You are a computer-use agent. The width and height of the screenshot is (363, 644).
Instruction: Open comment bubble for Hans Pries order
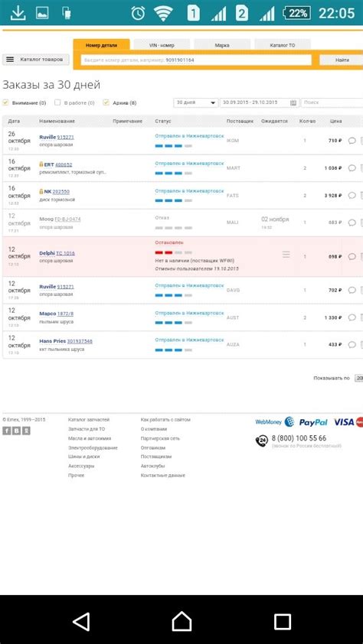[x=352, y=345]
